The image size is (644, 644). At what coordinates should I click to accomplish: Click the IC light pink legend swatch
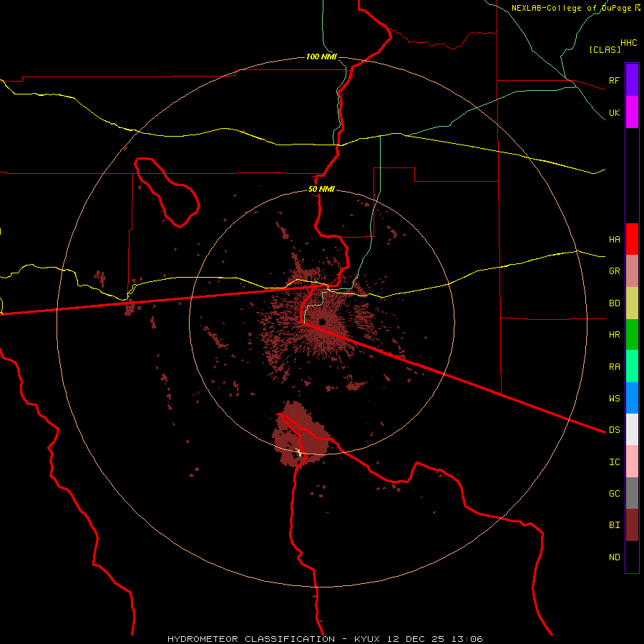(632, 462)
